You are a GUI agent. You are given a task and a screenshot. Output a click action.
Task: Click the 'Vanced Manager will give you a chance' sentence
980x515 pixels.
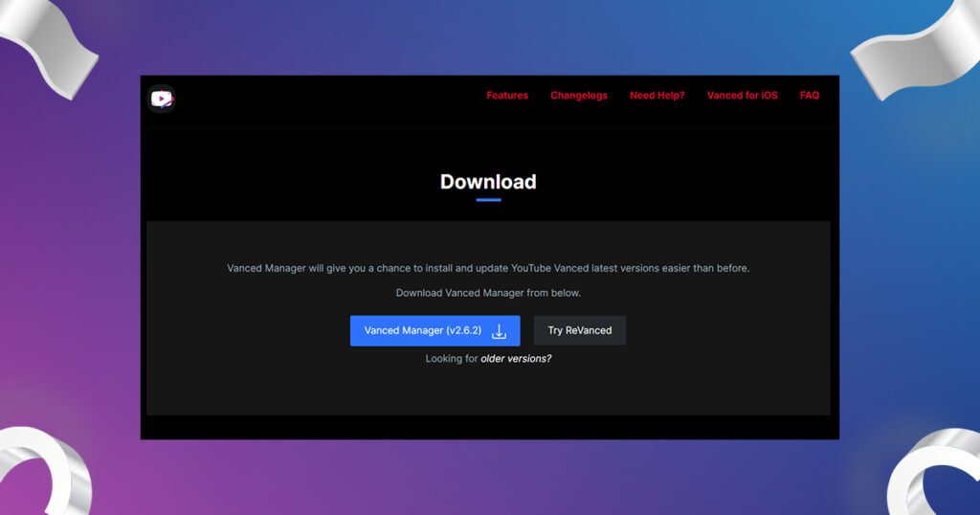pos(488,268)
